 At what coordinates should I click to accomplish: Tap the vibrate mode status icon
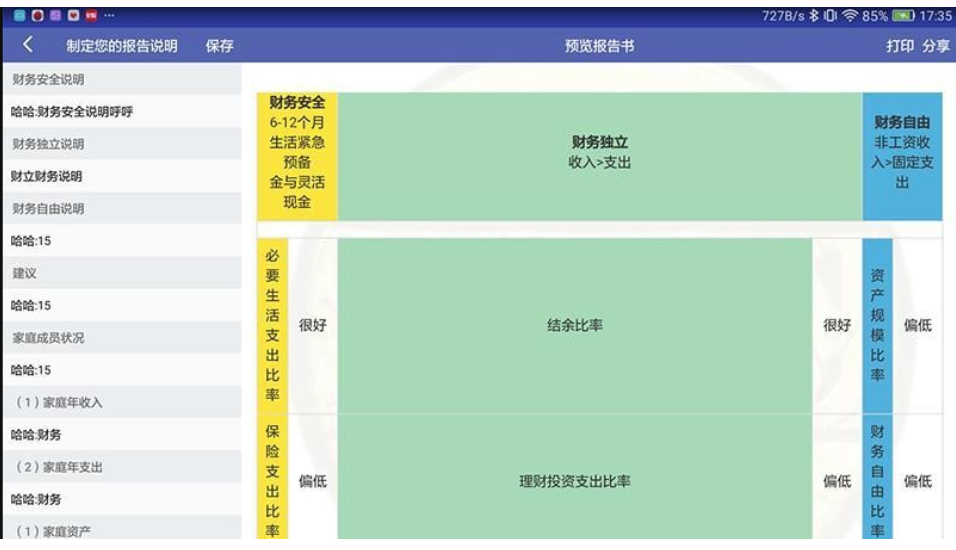point(830,16)
